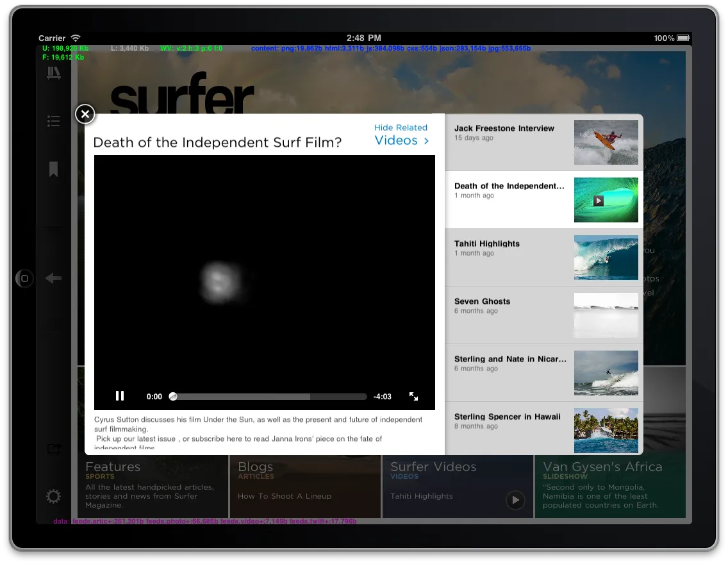Screen dimensions: 728x564
Task: Click the Wi-Fi icon in status bar
Action: [76, 38]
